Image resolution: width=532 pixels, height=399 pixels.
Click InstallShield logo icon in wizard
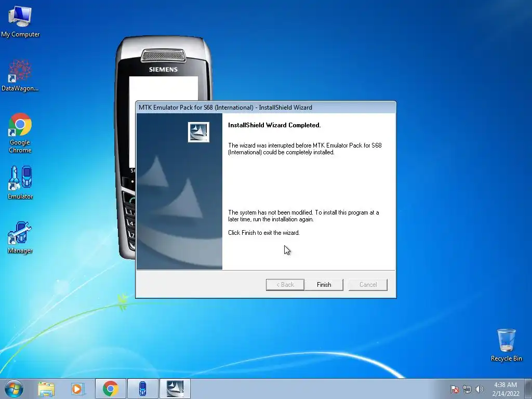(198, 132)
